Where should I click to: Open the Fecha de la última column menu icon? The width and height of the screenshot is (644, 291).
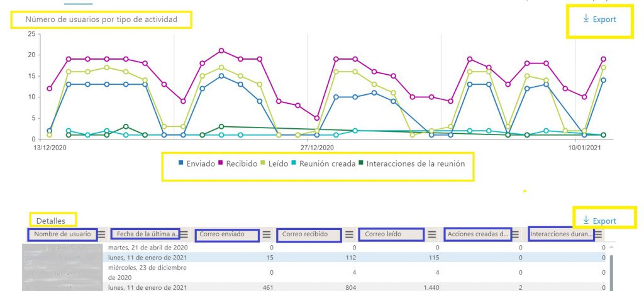click(185, 234)
